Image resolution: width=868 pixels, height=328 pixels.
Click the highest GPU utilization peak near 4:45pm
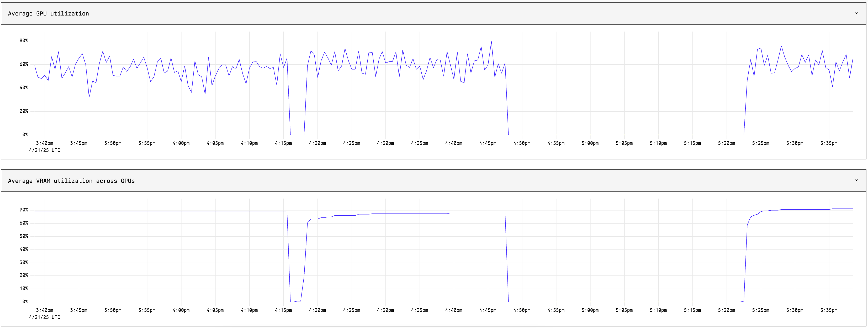point(491,42)
